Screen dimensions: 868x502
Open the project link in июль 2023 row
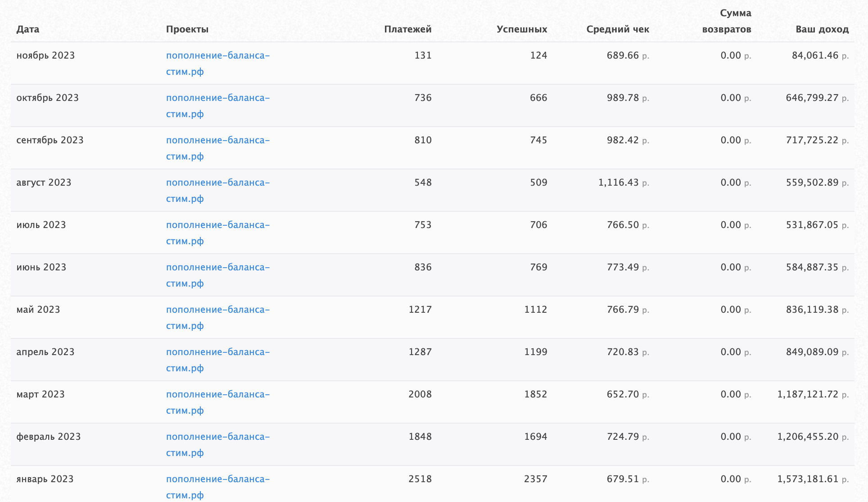pos(217,225)
